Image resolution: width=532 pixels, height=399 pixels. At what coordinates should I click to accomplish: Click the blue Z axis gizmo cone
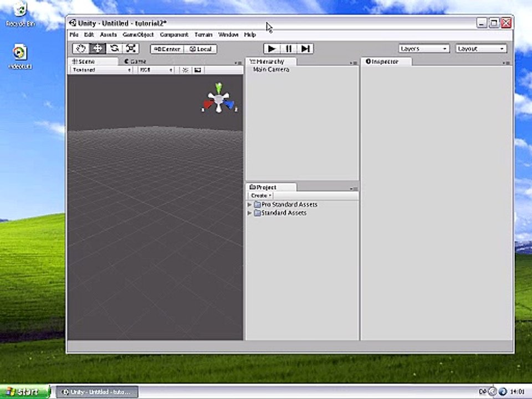tap(229, 105)
